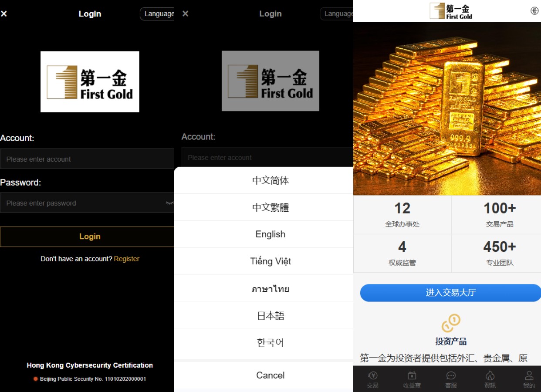Open the Register link
Screen dimensions: 541x392
[x=127, y=259]
